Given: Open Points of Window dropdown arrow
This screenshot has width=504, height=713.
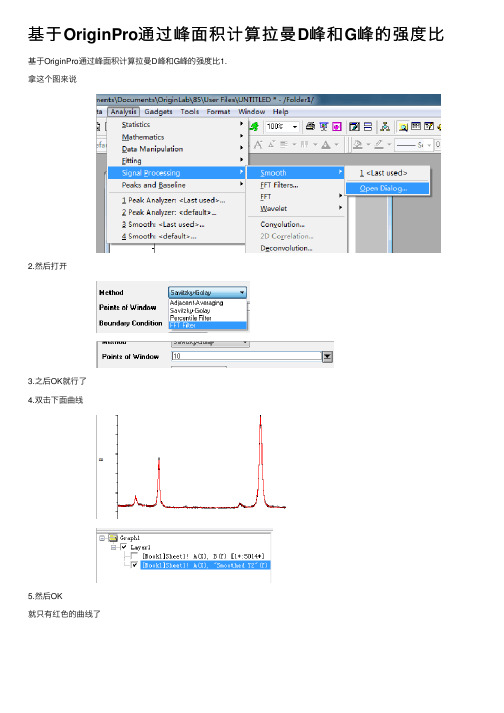Looking at the screenshot, I should click(327, 357).
